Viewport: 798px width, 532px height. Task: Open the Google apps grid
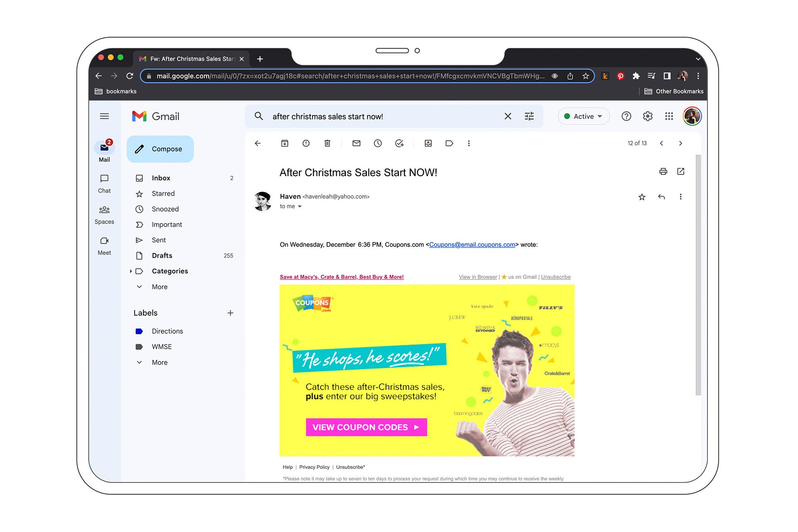tap(669, 116)
